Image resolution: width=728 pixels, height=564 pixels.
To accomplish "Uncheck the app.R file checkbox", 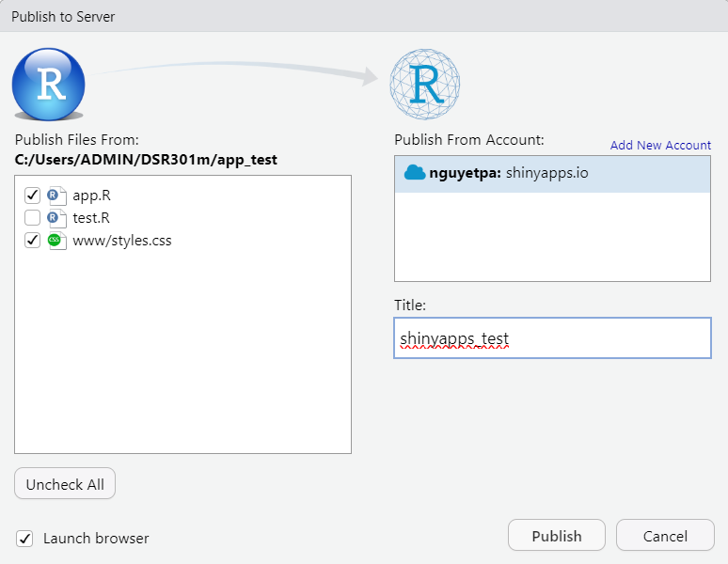I will (x=32, y=196).
